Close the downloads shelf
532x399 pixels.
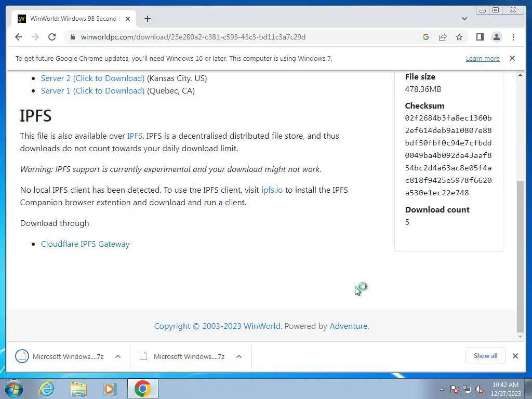tap(515, 355)
